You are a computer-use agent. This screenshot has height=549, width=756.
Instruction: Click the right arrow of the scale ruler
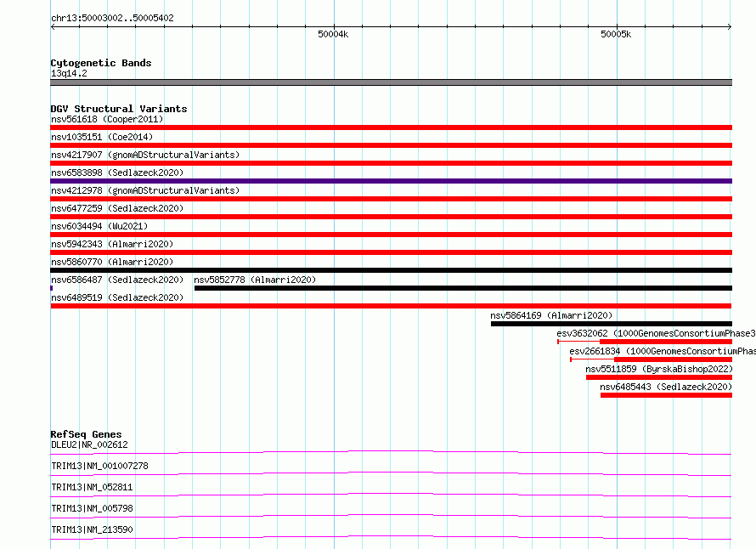click(730, 26)
